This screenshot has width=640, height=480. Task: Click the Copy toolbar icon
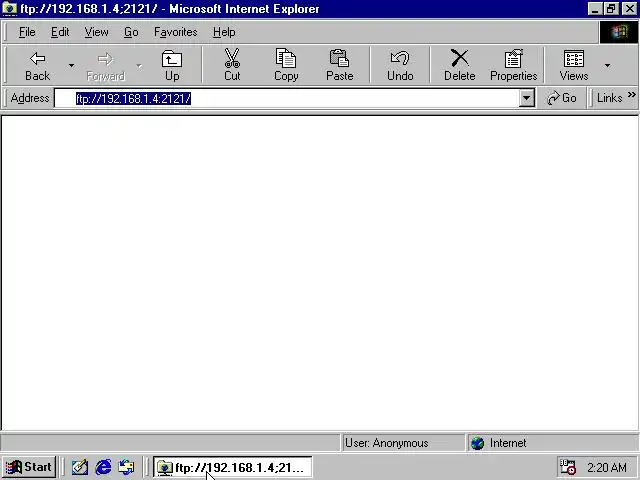click(286, 58)
